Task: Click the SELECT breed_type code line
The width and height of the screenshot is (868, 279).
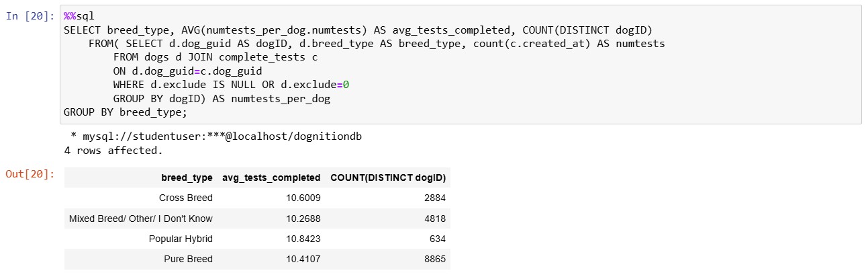Action: coord(358,30)
